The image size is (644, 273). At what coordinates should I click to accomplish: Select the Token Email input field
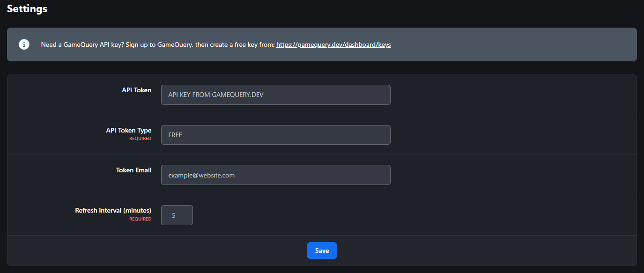pyautogui.click(x=276, y=175)
